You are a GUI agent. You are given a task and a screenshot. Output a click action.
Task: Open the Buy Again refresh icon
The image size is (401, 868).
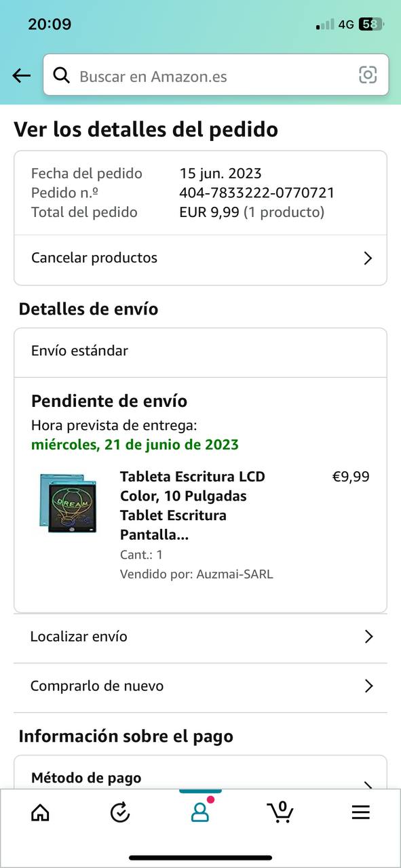pos(120,812)
